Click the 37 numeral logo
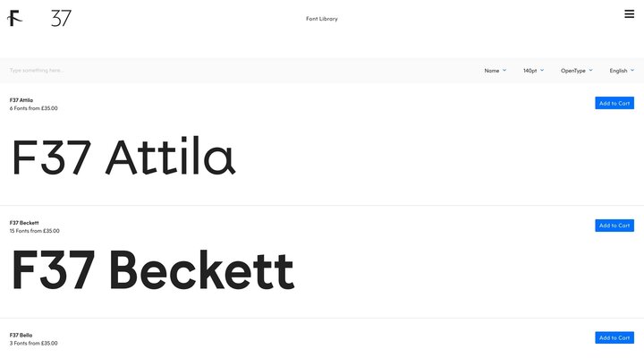The width and height of the screenshot is (644, 358). pyautogui.click(x=61, y=18)
